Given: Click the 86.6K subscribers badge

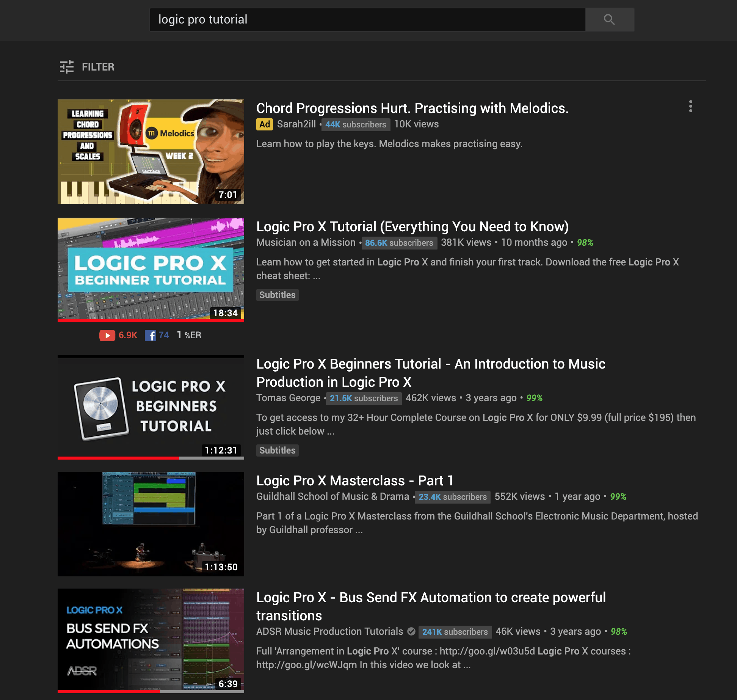Looking at the screenshot, I should tap(399, 243).
